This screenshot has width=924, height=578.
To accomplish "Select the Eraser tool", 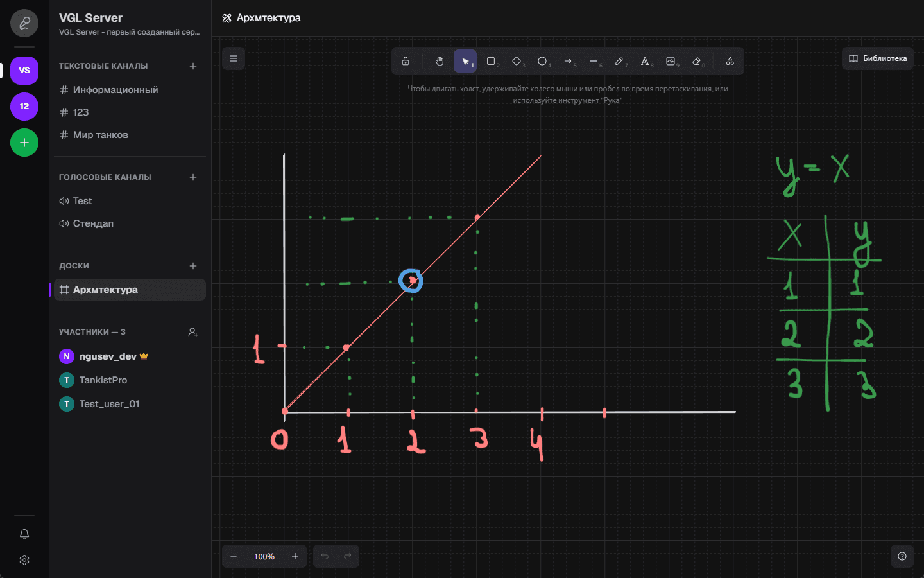I will click(x=696, y=61).
